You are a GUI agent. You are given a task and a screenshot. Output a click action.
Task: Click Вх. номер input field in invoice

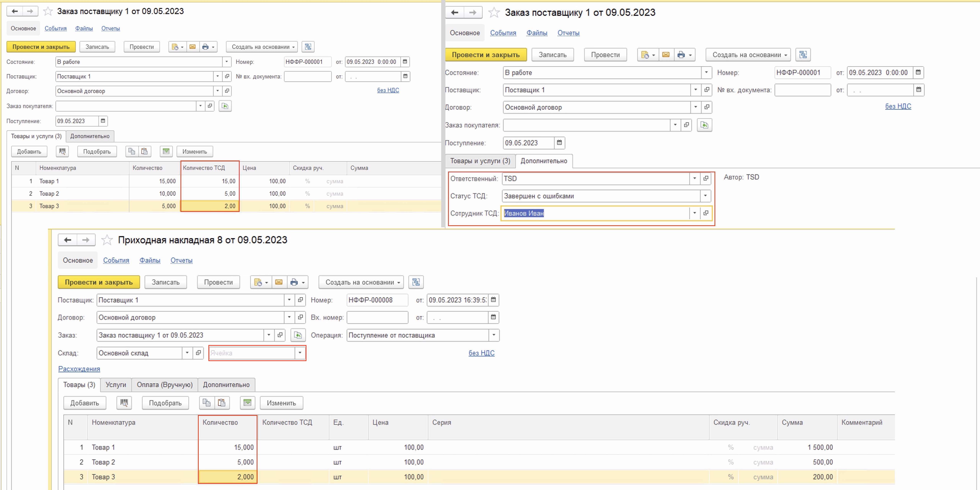(377, 317)
